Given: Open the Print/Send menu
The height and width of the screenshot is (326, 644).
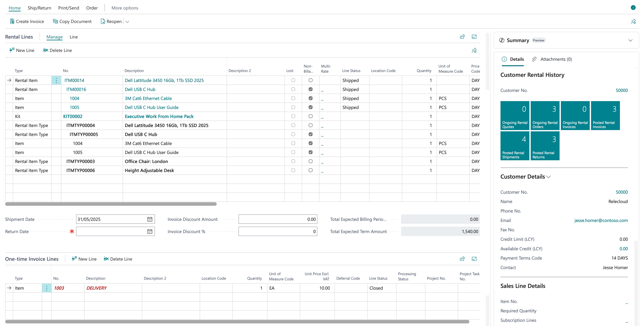Looking at the screenshot, I should click(x=69, y=8).
